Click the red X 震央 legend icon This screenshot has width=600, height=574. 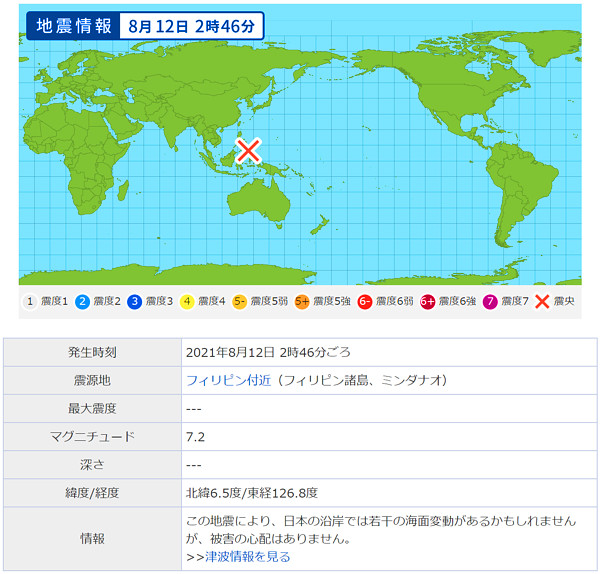tap(542, 302)
